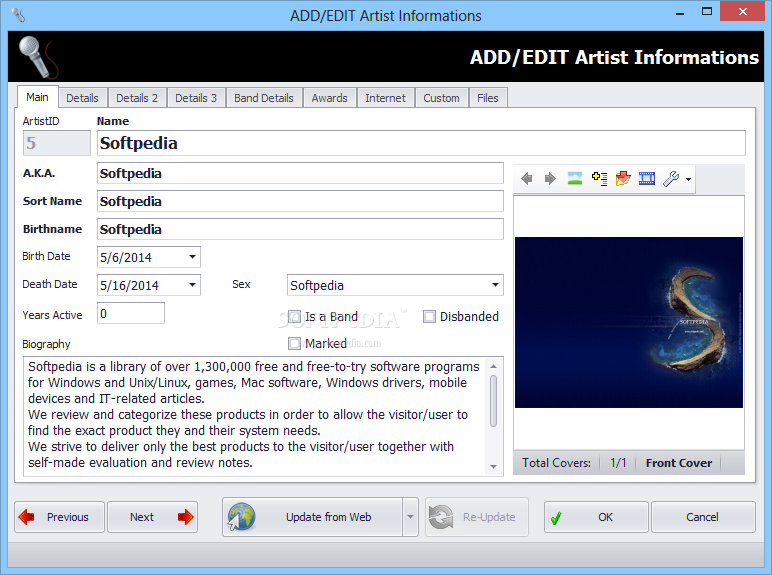Click the Re-Update button
The image size is (772, 575).
pyautogui.click(x=477, y=517)
